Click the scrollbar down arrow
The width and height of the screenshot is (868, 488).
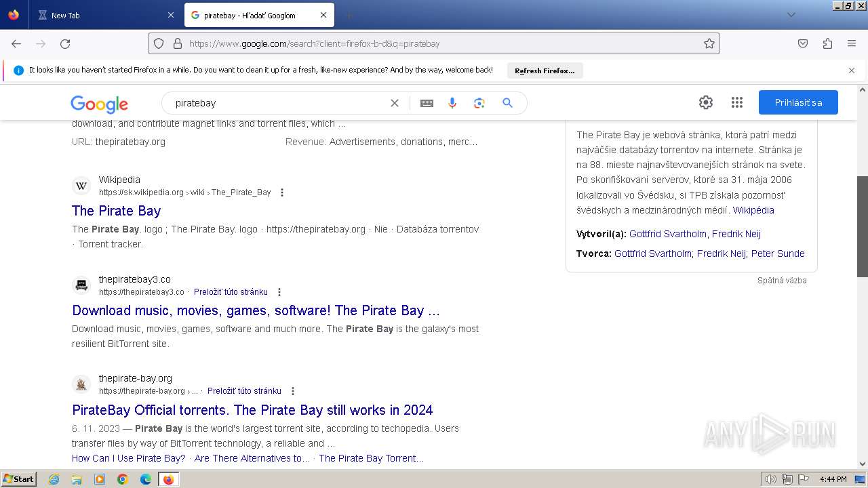pos(863,464)
